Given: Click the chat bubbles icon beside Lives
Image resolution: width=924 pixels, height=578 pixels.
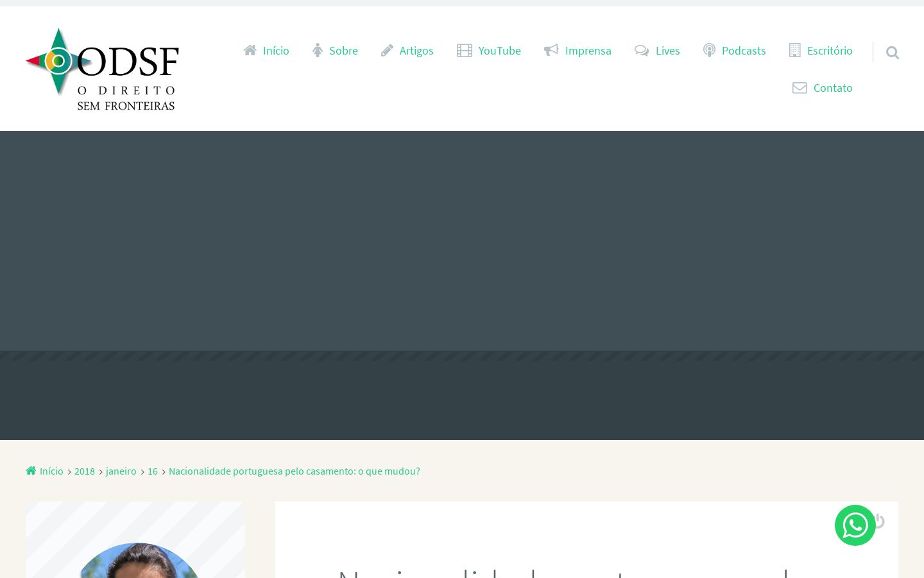Looking at the screenshot, I should [642, 50].
